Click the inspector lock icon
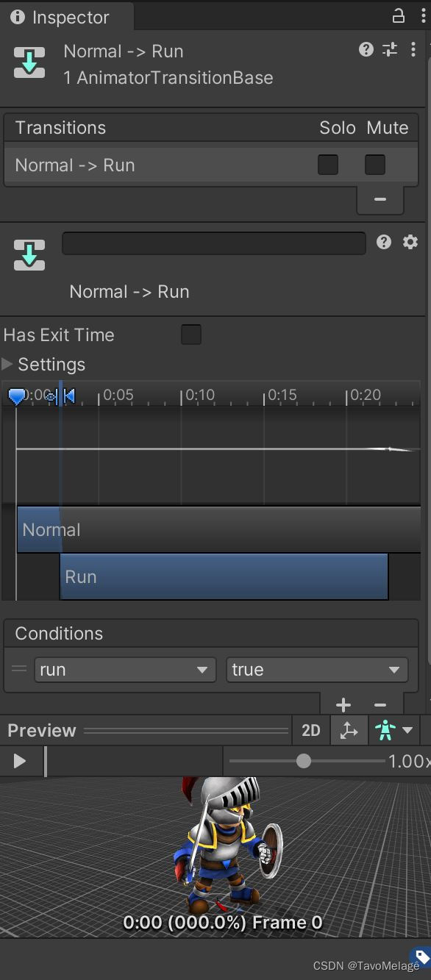431x980 pixels. 398,16
